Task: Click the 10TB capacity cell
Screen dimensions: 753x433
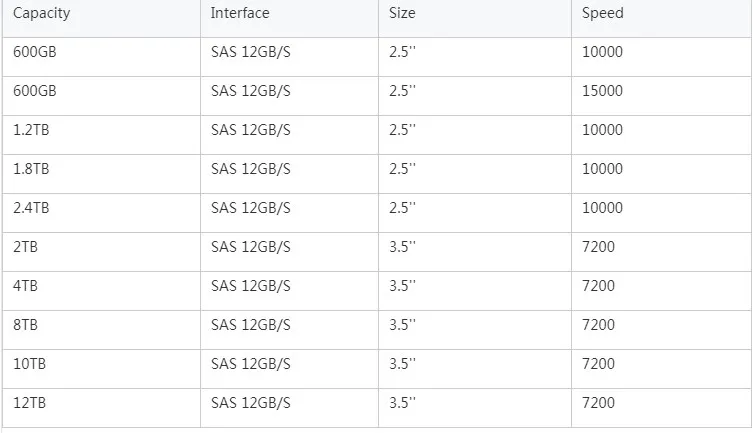Action: [29, 364]
